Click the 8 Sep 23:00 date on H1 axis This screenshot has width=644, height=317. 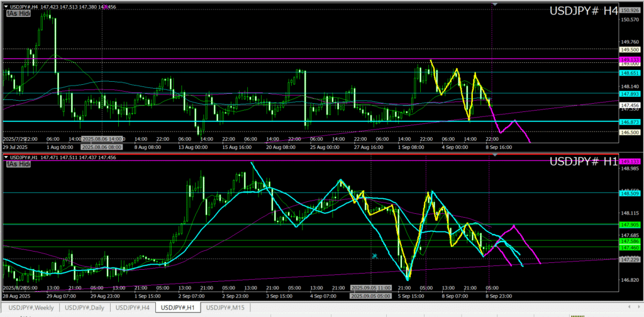[x=498, y=296]
